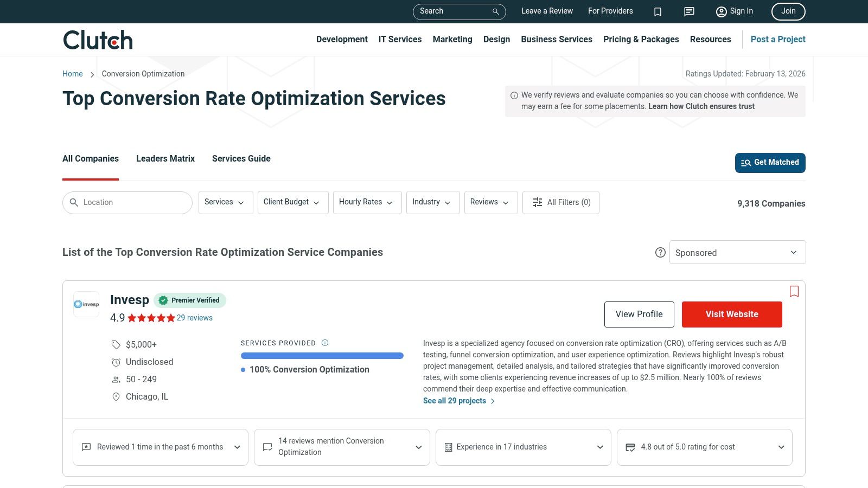868x488 pixels.
Task: Click the breadcrumb arrow separator after Home
Action: [92, 74]
